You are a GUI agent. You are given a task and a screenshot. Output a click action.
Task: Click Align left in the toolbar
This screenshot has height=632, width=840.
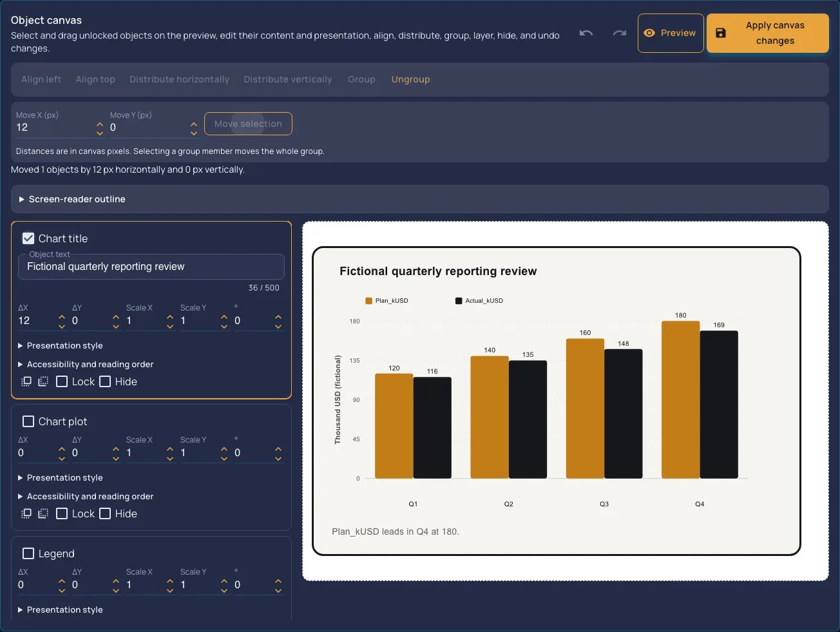(41, 79)
